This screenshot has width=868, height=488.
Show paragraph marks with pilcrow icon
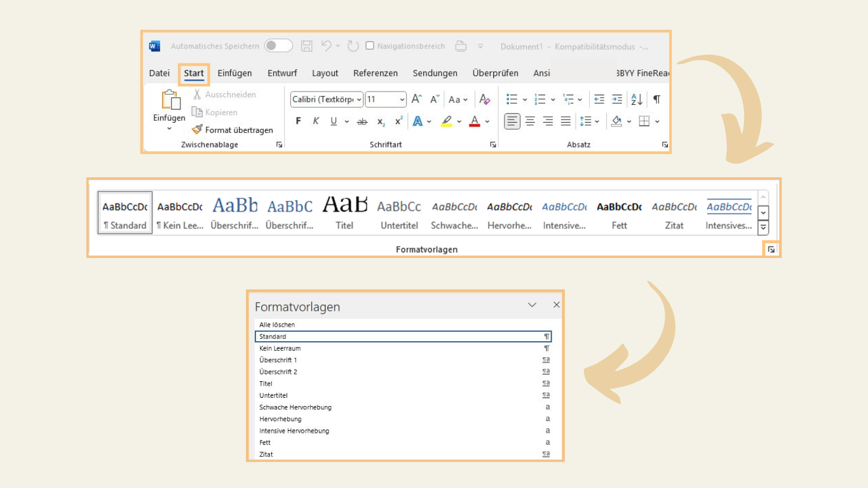point(656,99)
